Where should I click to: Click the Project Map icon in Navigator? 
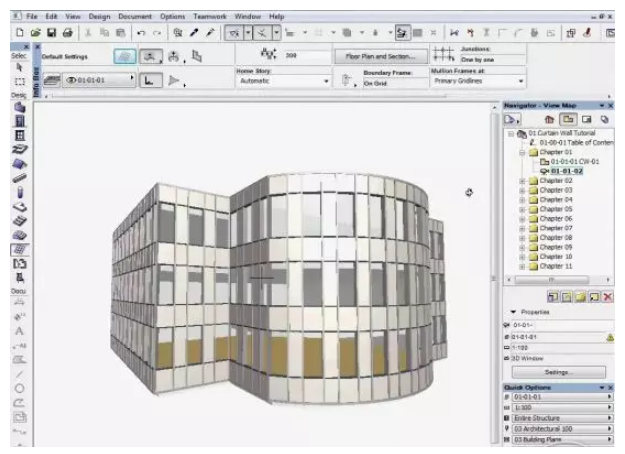click(549, 119)
